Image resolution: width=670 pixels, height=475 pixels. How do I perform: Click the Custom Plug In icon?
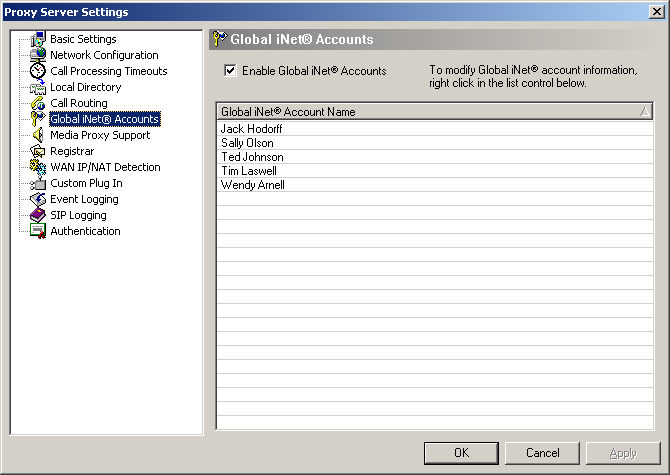[x=38, y=183]
